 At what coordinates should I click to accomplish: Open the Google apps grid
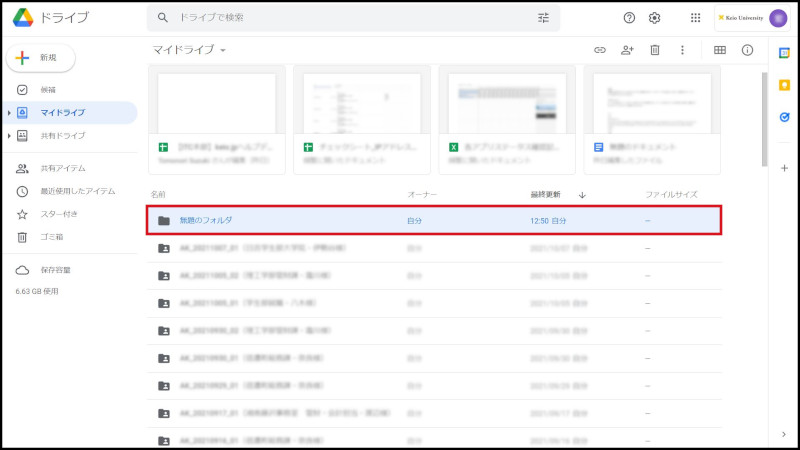click(696, 18)
